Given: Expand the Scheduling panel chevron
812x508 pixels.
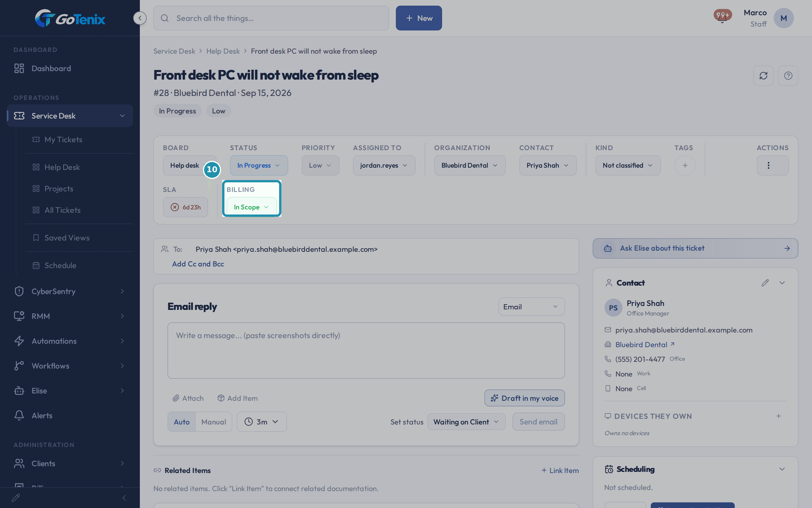Looking at the screenshot, I should (782, 469).
